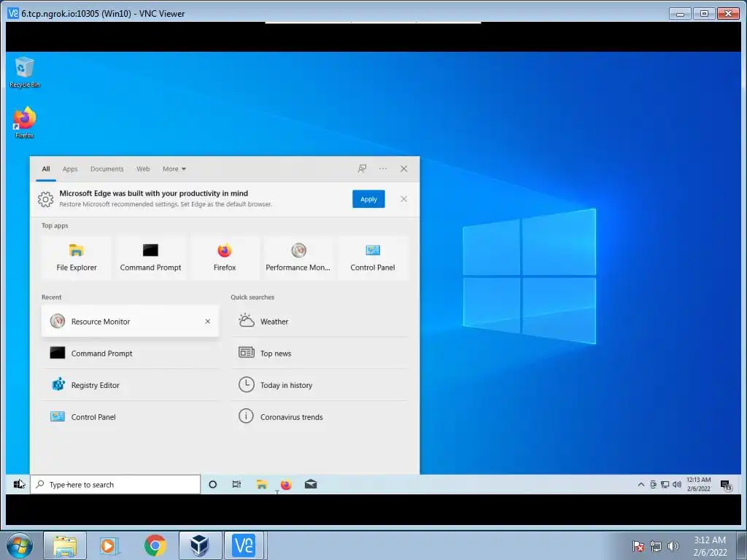Open Coronavirus trends quick search
Screen dimensions: 747x560
(320, 416)
